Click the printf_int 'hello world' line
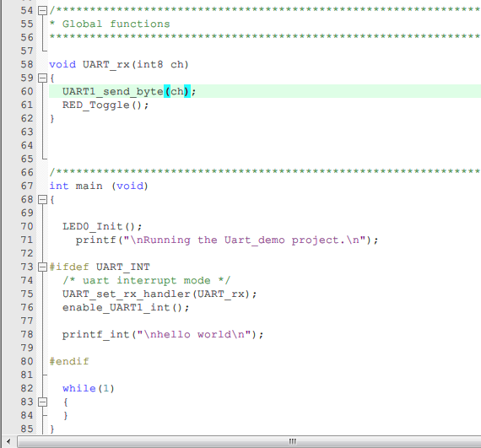The image size is (481, 448). tap(163, 335)
